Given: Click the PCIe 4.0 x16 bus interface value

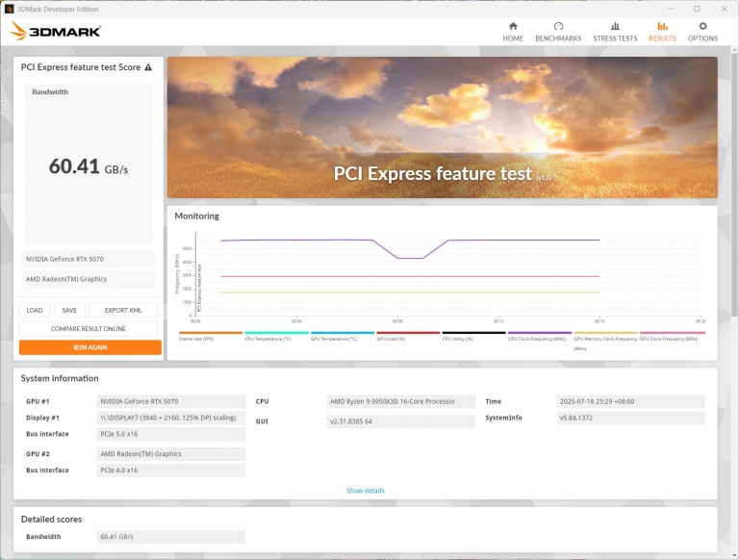Looking at the screenshot, I should 170,471.
